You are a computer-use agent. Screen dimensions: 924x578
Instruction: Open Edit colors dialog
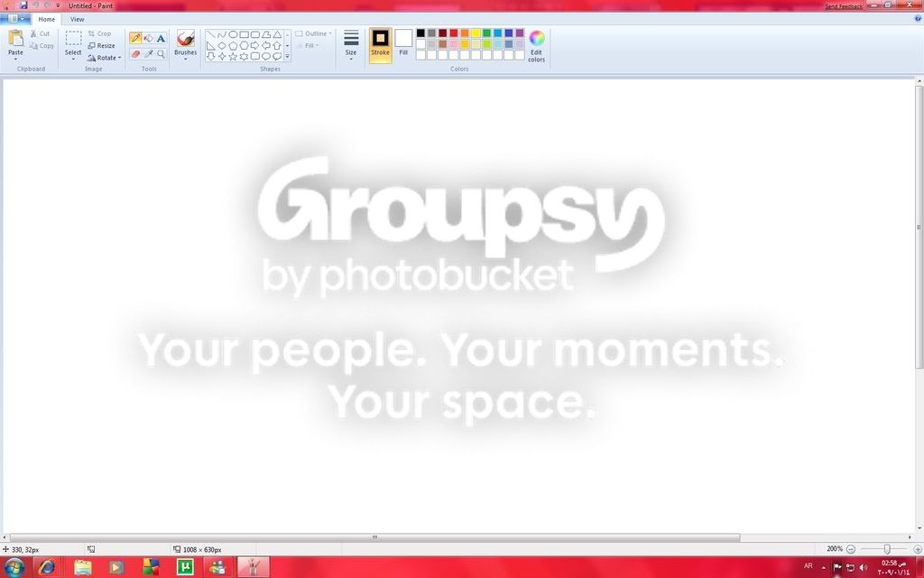(x=536, y=46)
